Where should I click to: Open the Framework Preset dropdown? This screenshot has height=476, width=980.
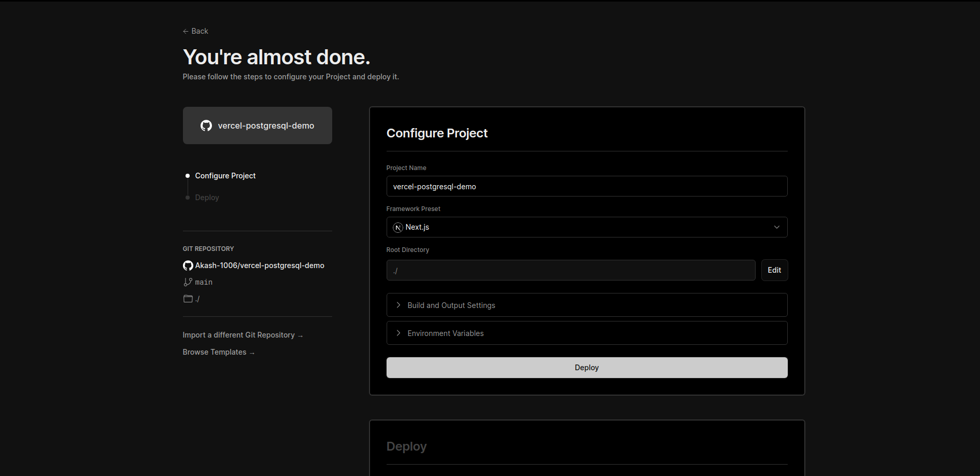tap(587, 227)
